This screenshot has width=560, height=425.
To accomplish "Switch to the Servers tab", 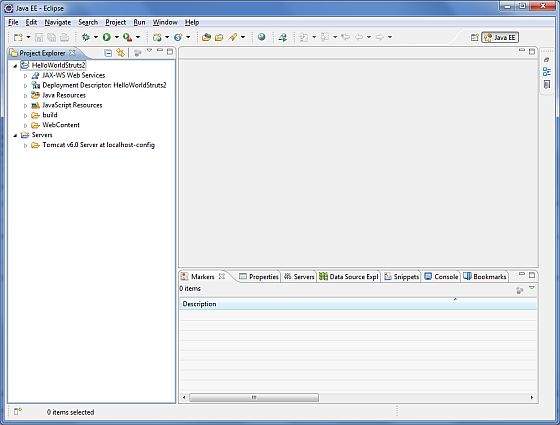I will point(299,276).
